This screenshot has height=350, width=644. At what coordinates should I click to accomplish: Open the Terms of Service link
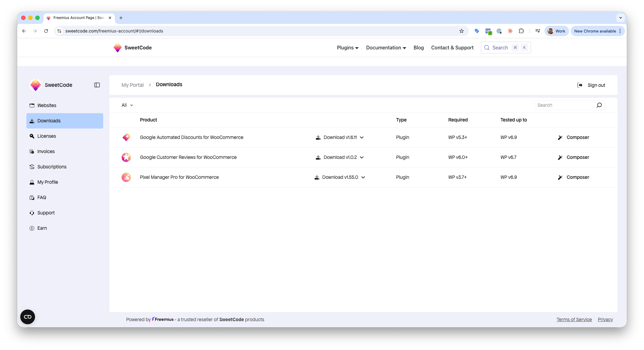(x=574, y=319)
